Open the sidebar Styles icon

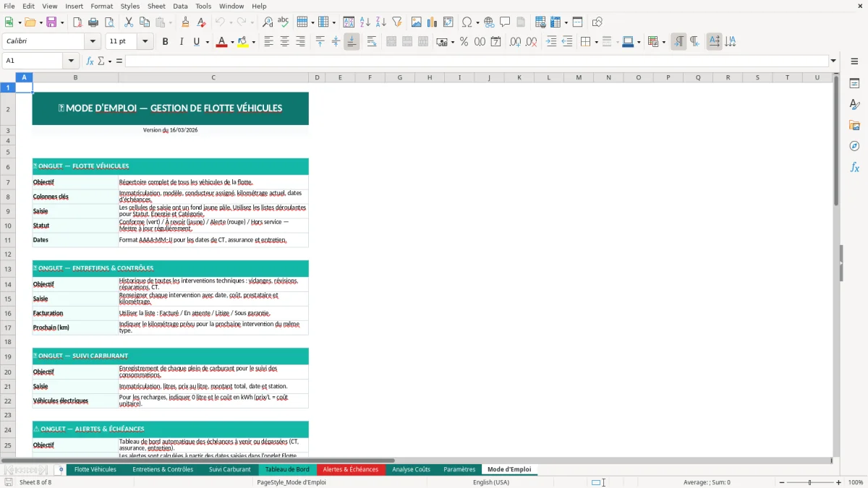click(x=854, y=104)
